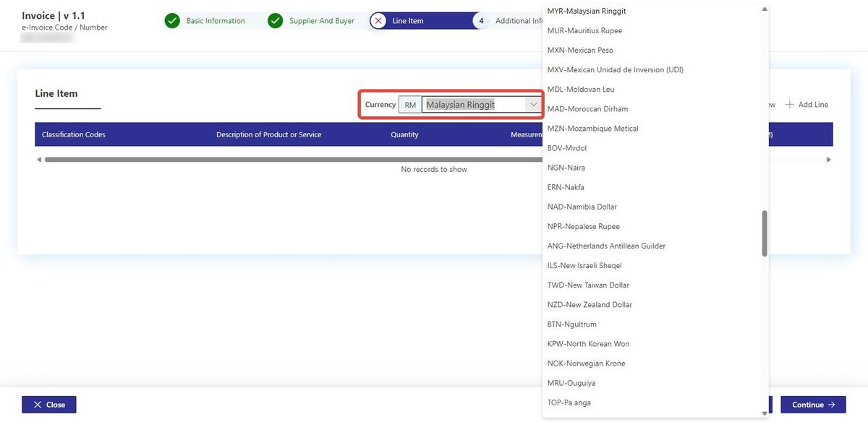The width and height of the screenshot is (868, 422).
Task: Click the Close button
Action: pos(49,405)
